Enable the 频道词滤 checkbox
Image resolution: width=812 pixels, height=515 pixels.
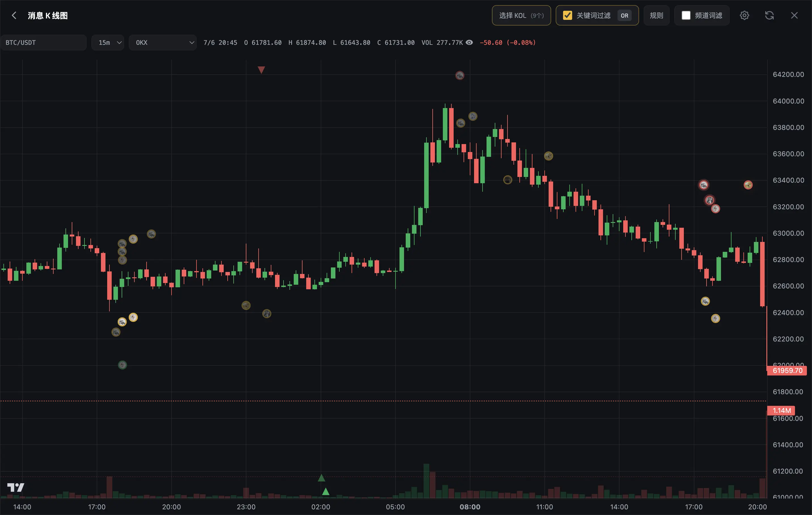click(x=686, y=16)
